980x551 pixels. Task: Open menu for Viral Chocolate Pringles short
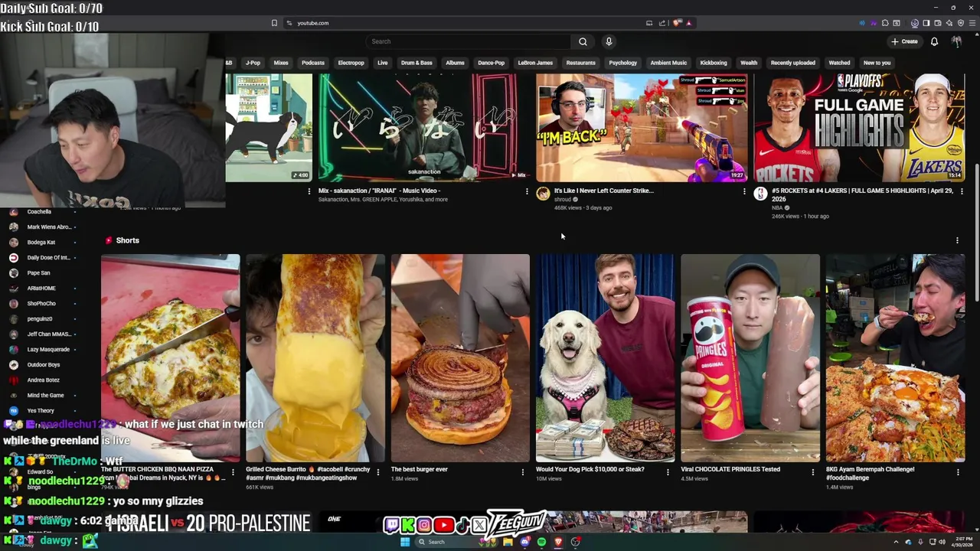(x=813, y=472)
